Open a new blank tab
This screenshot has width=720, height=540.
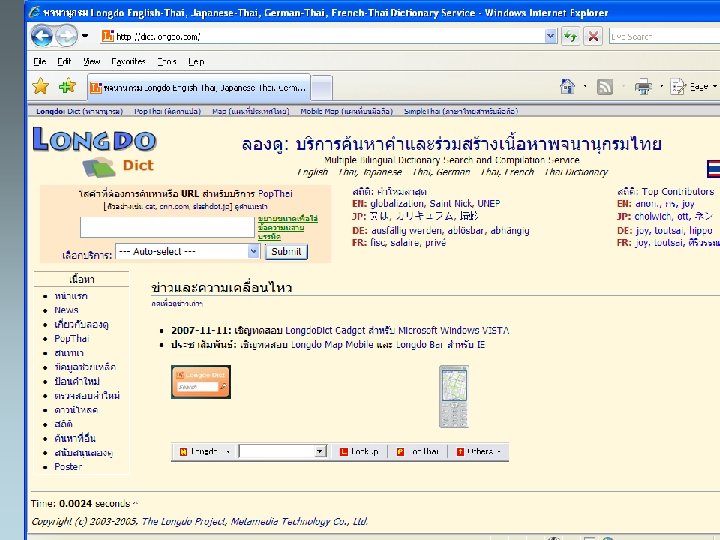pos(321,87)
